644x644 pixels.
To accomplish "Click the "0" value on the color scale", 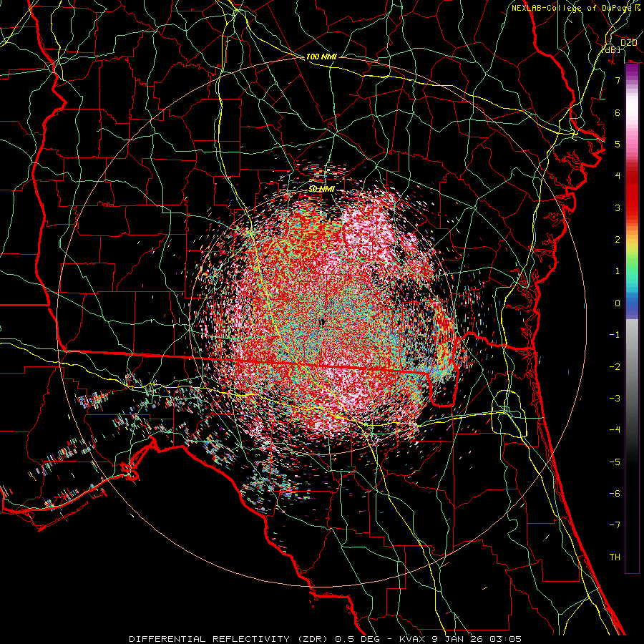I will [x=618, y=303].
